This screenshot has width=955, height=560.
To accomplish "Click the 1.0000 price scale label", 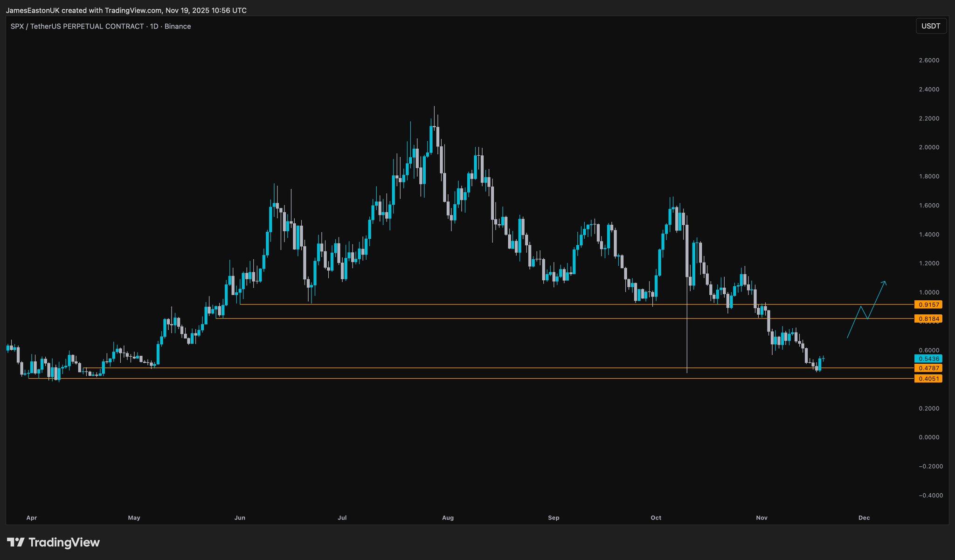I will [929, 292].
